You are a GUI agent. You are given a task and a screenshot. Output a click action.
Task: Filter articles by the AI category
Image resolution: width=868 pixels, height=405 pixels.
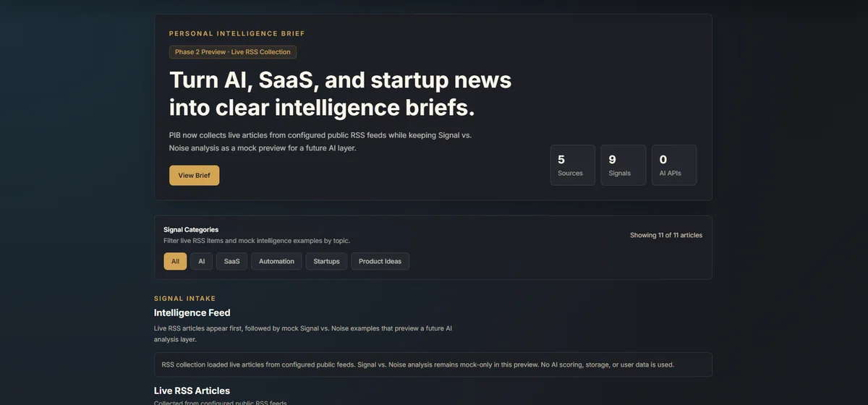(x=202, y=261)
